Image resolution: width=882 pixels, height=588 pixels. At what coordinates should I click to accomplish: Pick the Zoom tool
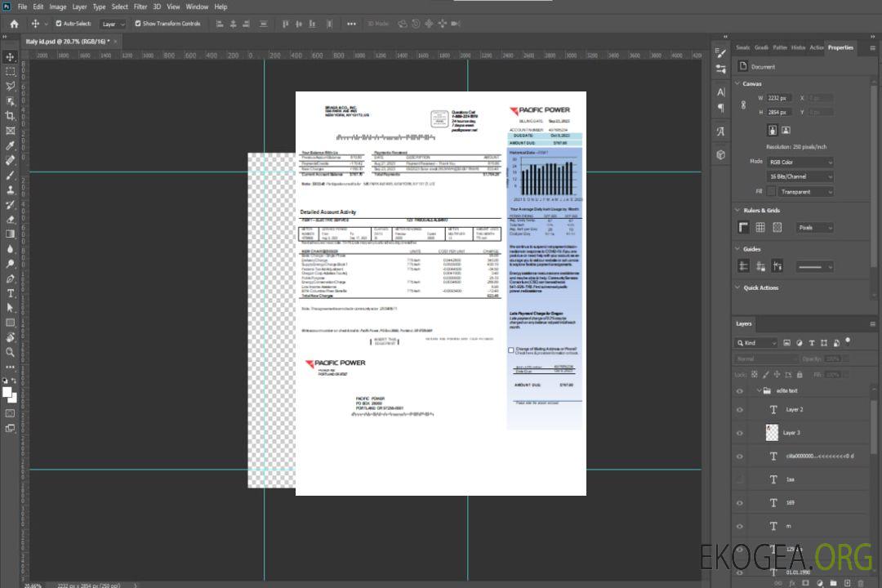click(11, 352)
